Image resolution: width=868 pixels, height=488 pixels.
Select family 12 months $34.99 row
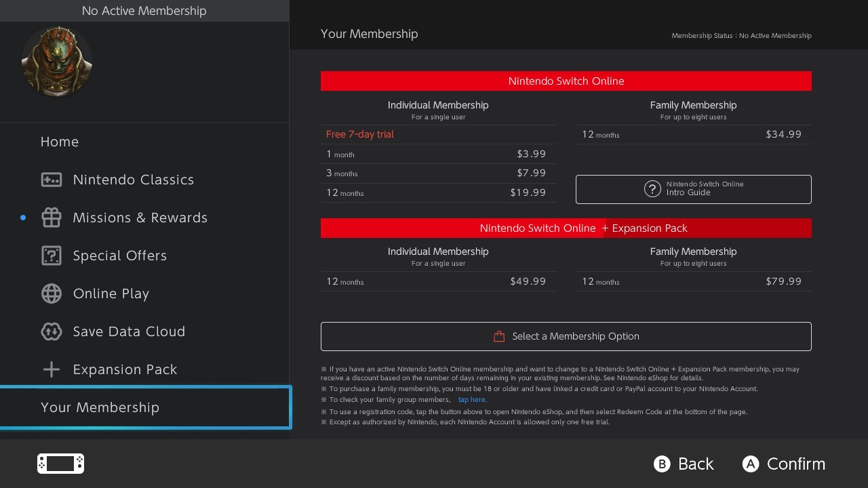coord(693,134)
